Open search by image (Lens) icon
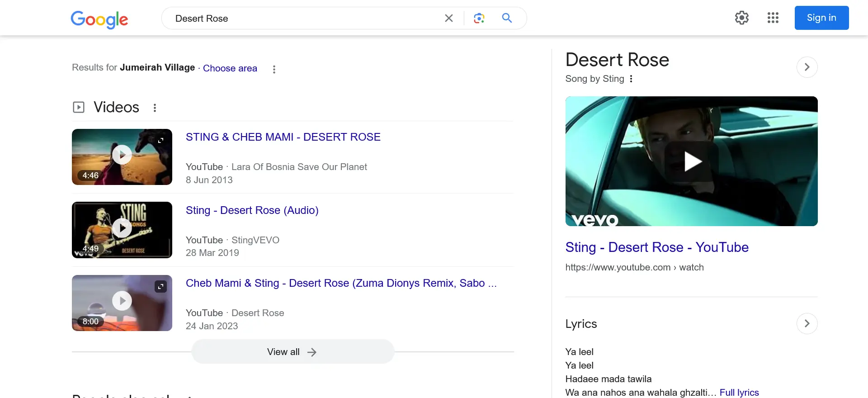Screen dimensions: 868x398 pos(479,18)
